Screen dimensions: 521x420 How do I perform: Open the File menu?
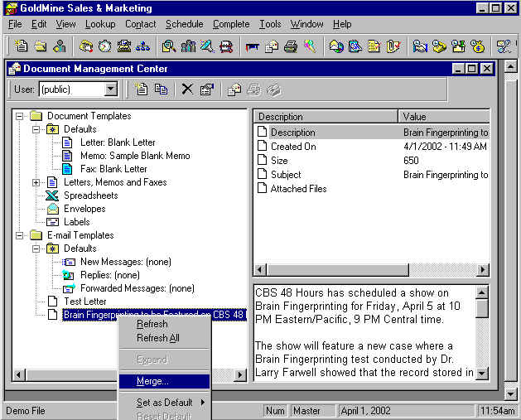pyautogui.click(x=15, y=24)
